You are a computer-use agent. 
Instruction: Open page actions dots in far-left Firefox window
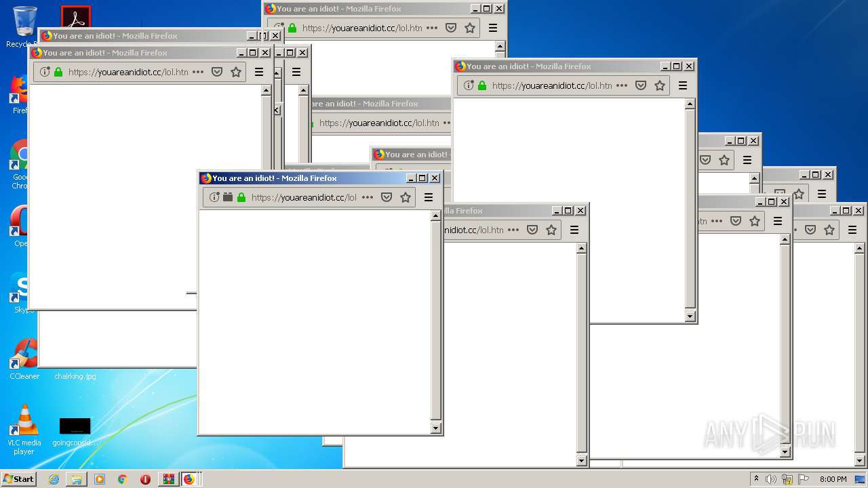pyautogui.click(x=198, y=72)
